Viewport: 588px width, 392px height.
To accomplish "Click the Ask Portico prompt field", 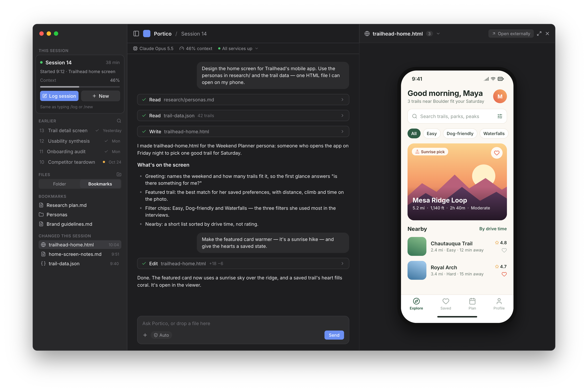I will pyautogui.click(x=243, y=323).
